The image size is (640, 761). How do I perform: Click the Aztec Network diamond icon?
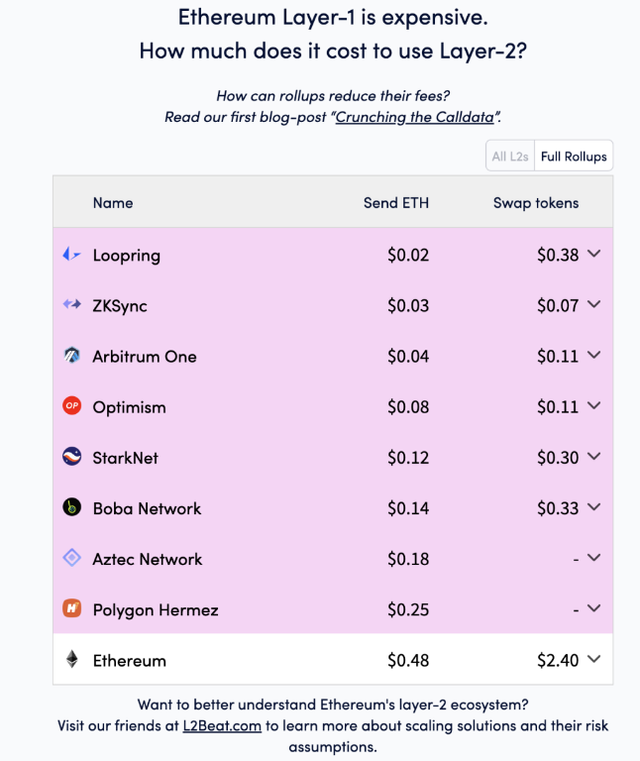tap(71, 558)
